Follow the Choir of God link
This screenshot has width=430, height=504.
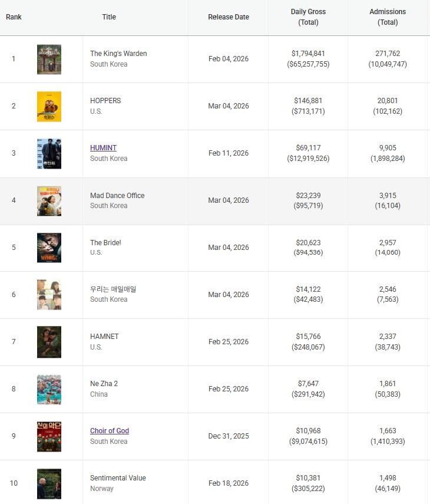tap(109, 431)
